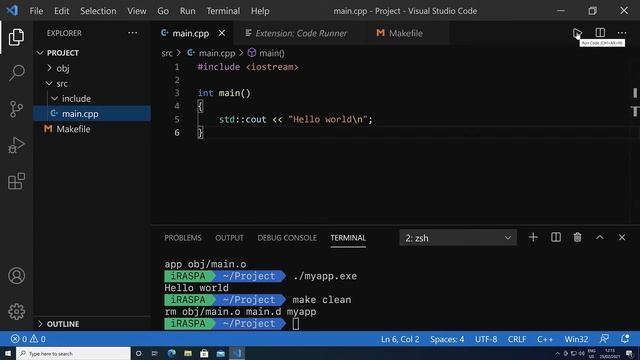Open Cortana circle on taskbar
Image resolution: width=640 pixels, height=360 pixels.
pos(138,353)
